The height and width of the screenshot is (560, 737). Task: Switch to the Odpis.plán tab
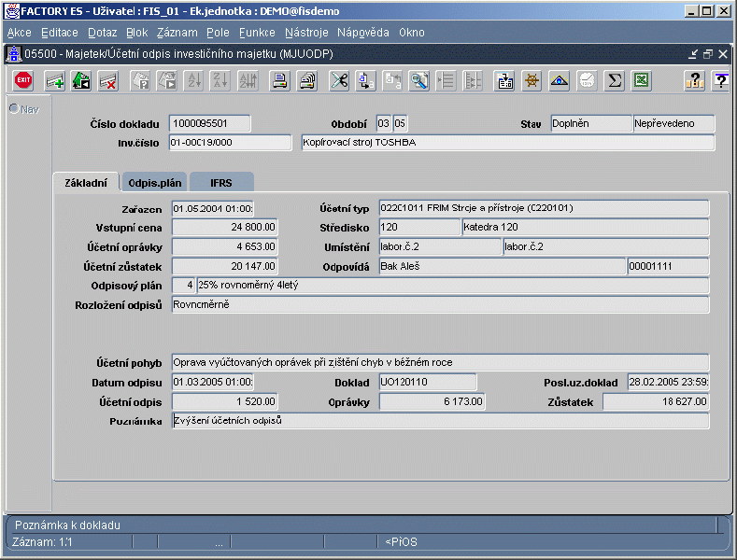click(155, 183)
